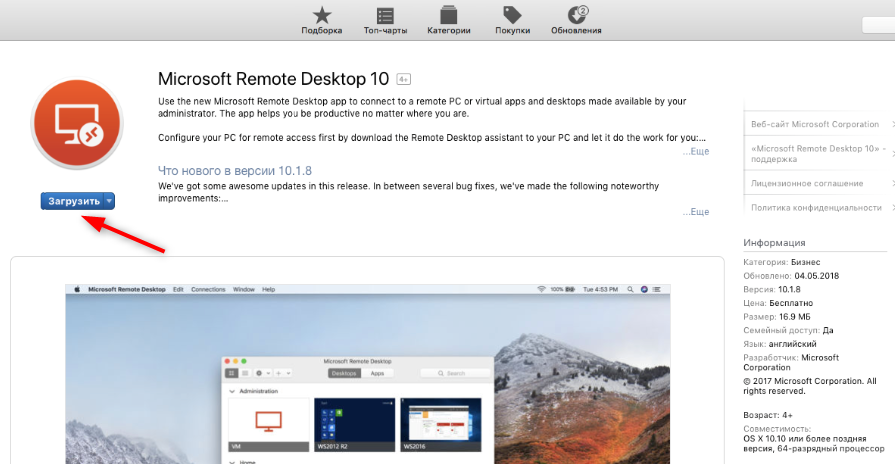This screenshot has height=464, width=895.
Task: Click Desktops tab inside the preview window
Action: 344,373
